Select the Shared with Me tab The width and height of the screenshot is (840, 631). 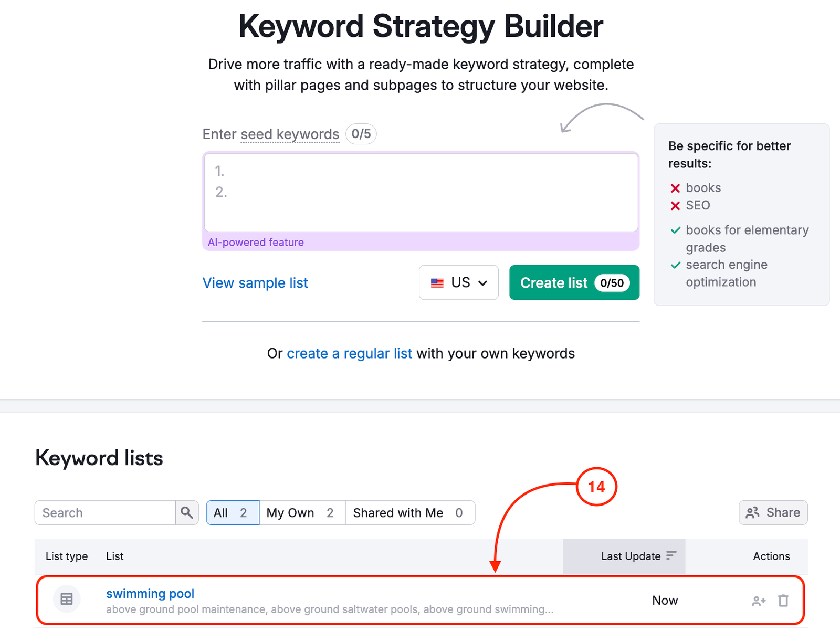tap(399, 512)
